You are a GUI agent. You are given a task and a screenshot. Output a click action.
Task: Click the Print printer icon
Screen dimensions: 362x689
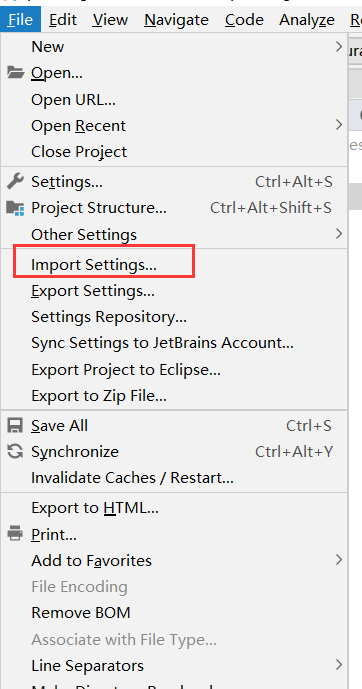[15, 534]
